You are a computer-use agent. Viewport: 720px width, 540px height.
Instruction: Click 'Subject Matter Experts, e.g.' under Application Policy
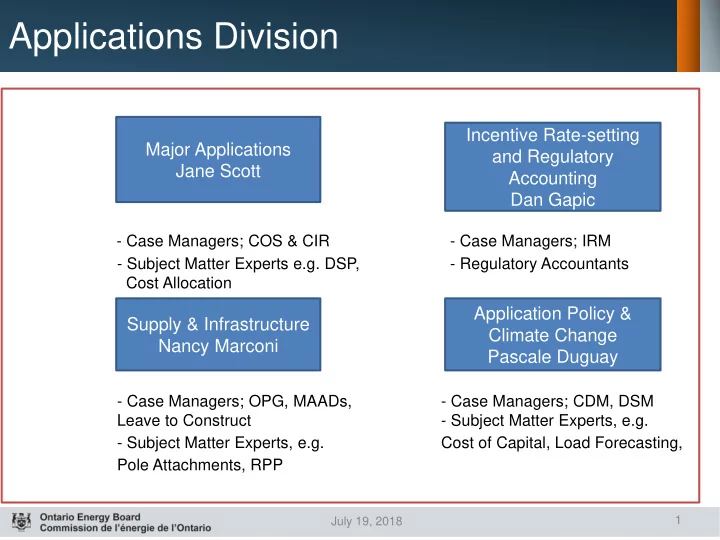tap(549, 421)
